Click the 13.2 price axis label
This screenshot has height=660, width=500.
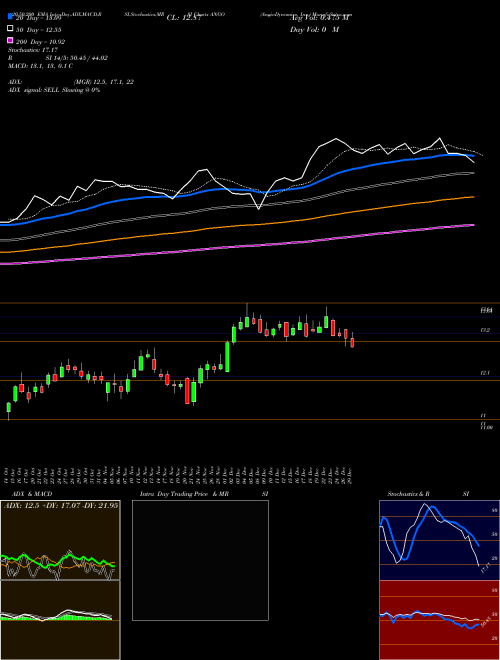[x=485, y=330]
